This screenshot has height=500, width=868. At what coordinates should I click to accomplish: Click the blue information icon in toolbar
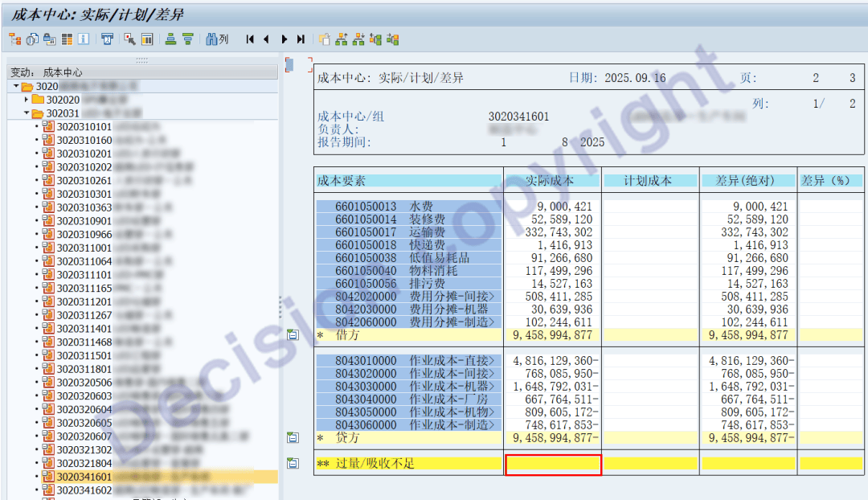coord(84,39)
